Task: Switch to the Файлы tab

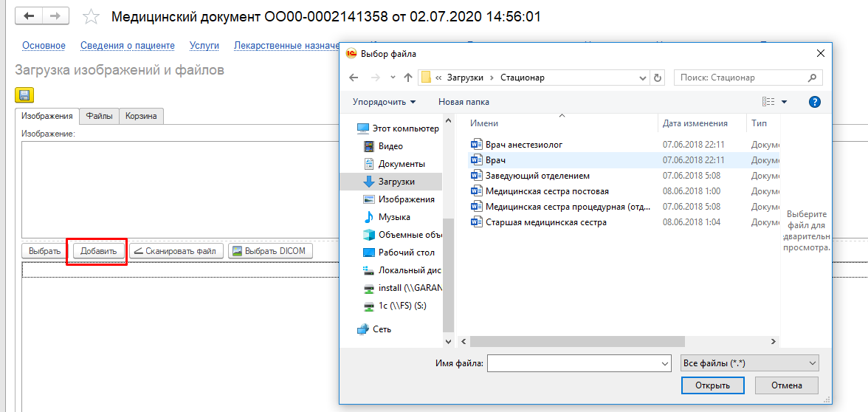Action: tap(99, 116)
